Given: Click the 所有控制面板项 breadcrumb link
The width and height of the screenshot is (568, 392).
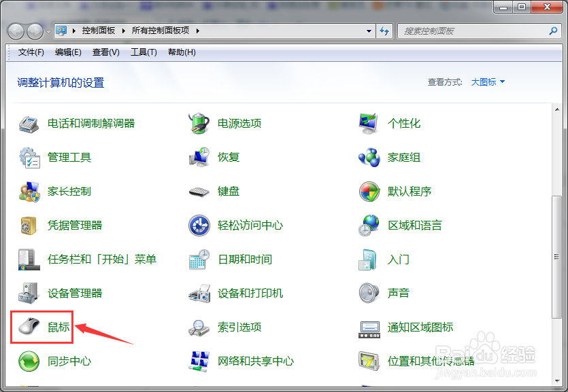Looking at the screenshot, I should click(x=161, y=31).
